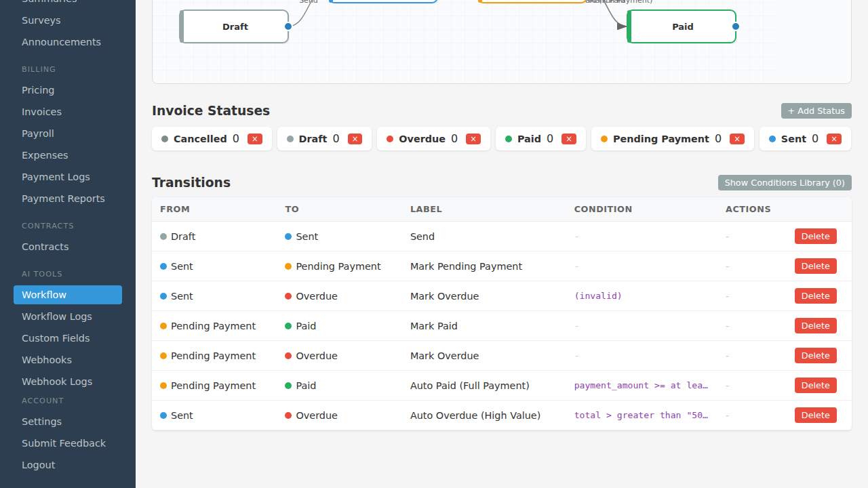Select the Draft node in workflow diagram

point(235,26)
